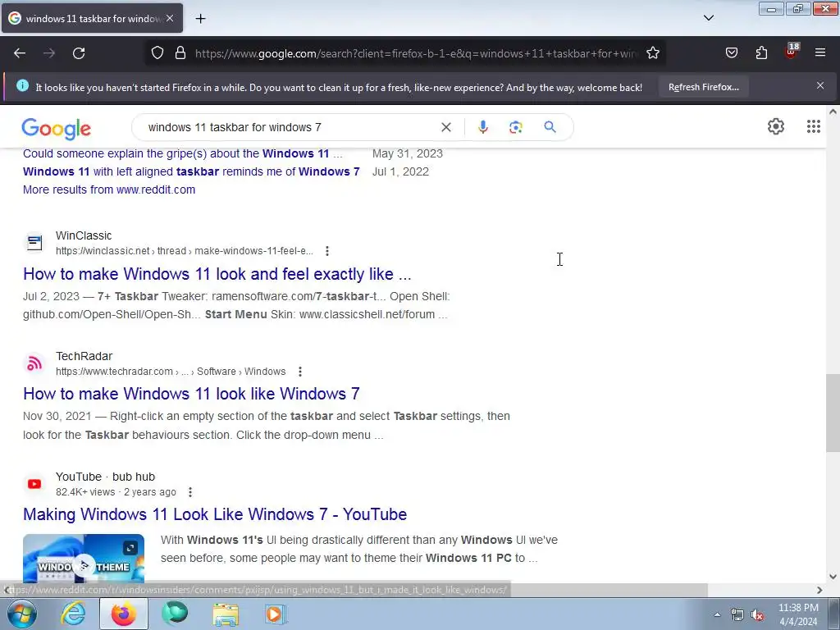The width and height of the screenshot is (840, 630).
Task: Close the windows 11 taskbar tab
Action: pos(170,18)
